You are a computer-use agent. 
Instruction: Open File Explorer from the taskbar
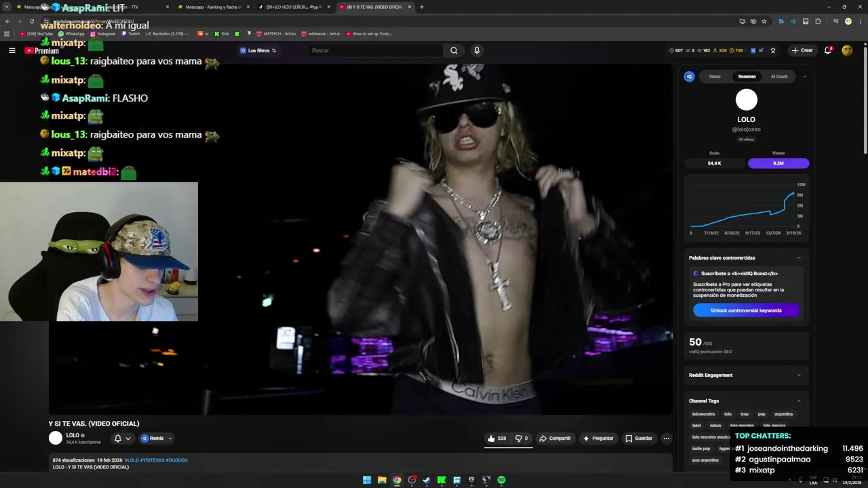click(382, 480)
